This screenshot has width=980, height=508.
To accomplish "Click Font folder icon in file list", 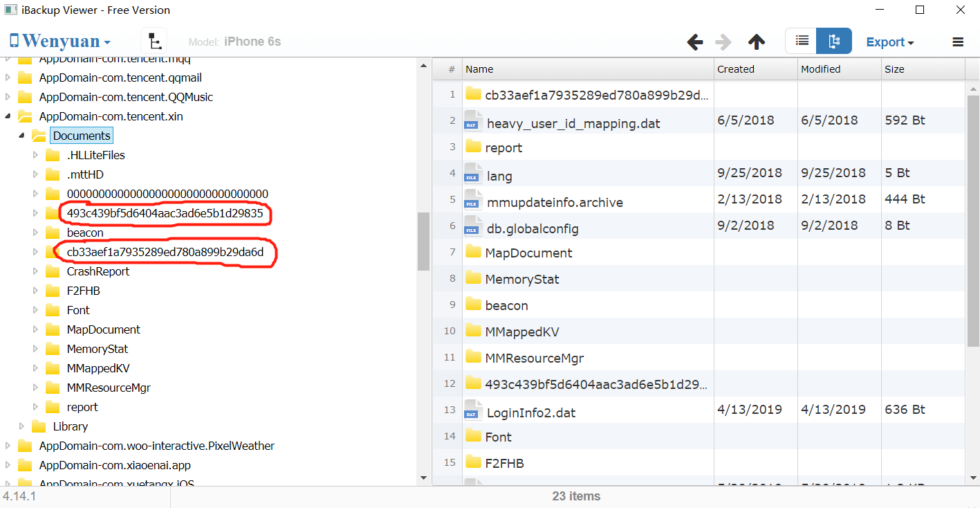I will pos(473,435).
